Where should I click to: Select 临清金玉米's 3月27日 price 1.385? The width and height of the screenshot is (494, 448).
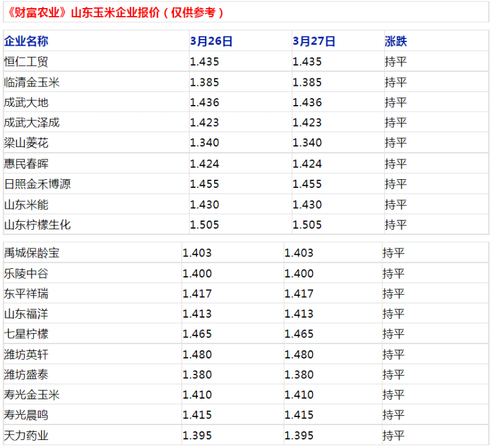pos(307,82)
